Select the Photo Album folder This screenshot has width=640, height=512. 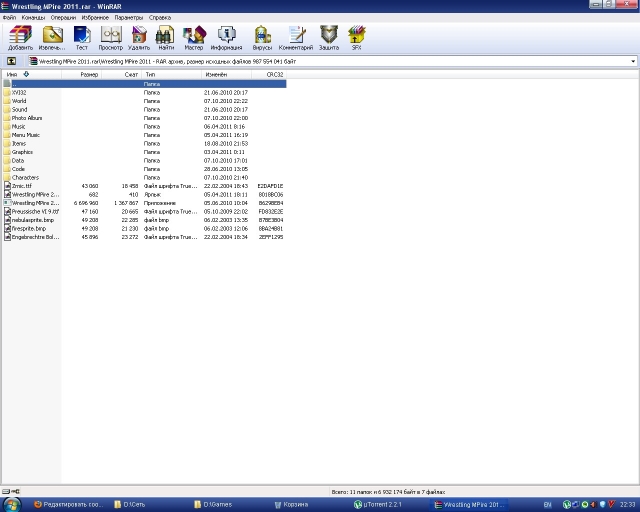144,118
